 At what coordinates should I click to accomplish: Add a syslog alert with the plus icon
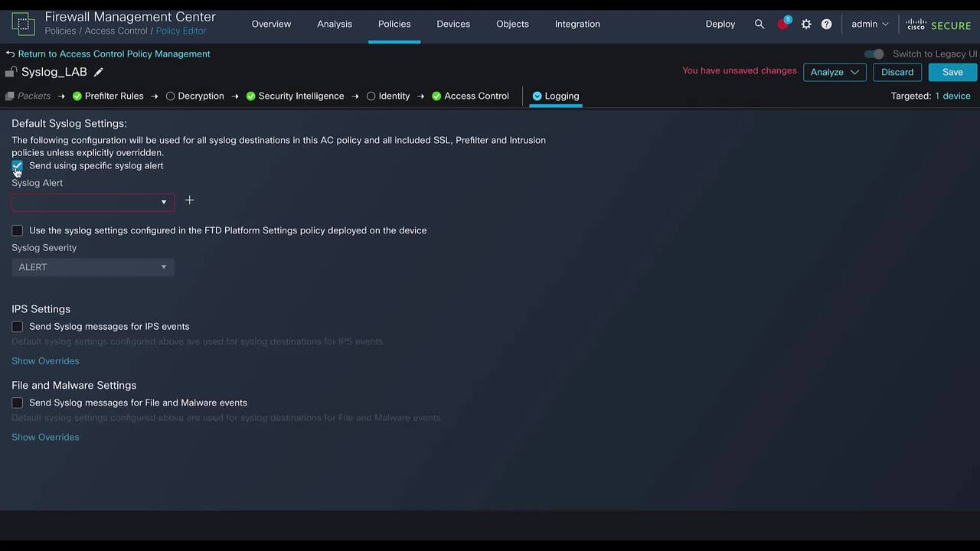[x=189, y=201]
